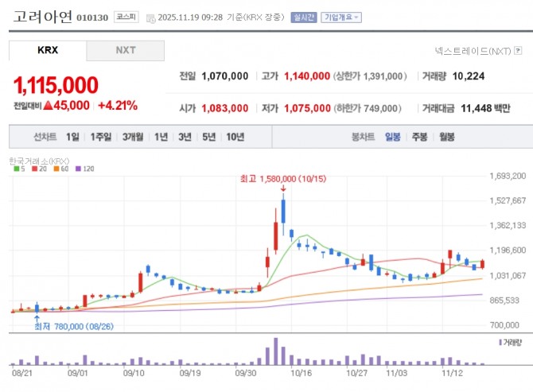Click the 최저 780,000 (08/26) label

pyautogui.click(x=74, y=327)
